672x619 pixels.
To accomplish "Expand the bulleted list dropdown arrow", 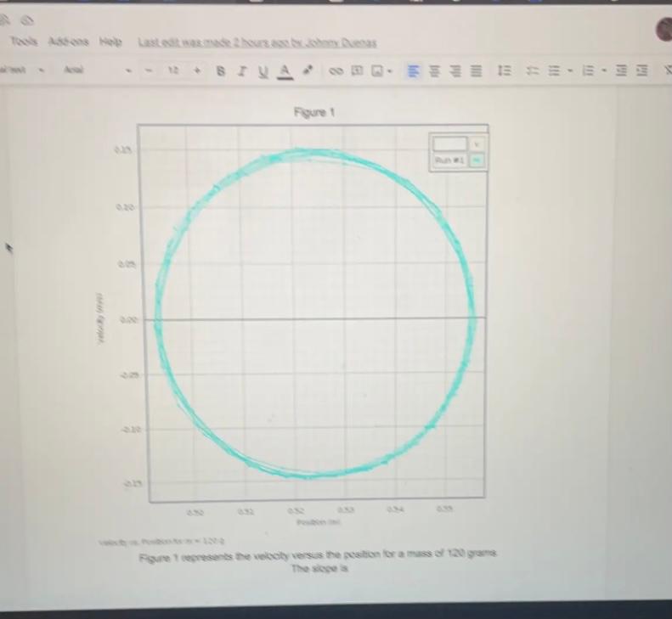I will click(571, 70).
